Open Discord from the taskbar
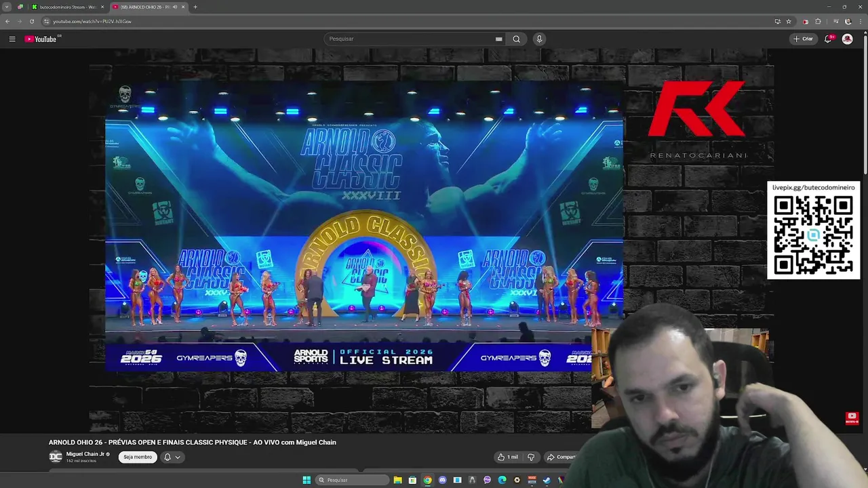The width and height of the screenshot is (868, 488). coord(442,480)
